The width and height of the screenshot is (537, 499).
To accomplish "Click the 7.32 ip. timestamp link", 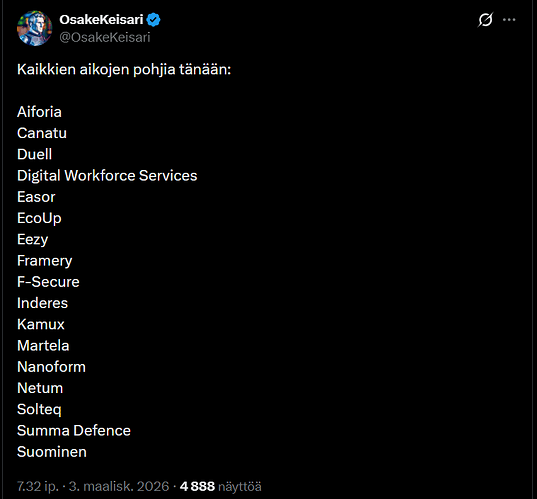I will point(38,486).
